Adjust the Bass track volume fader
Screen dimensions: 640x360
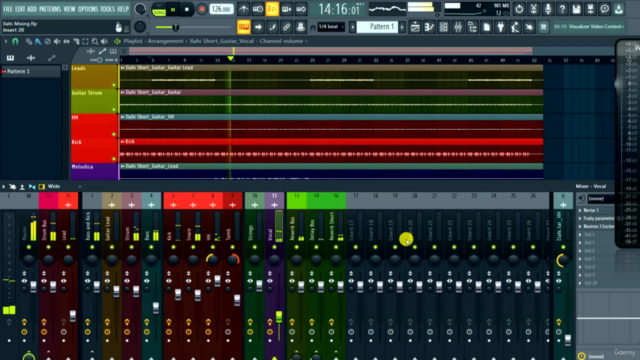tap(156, 308)
